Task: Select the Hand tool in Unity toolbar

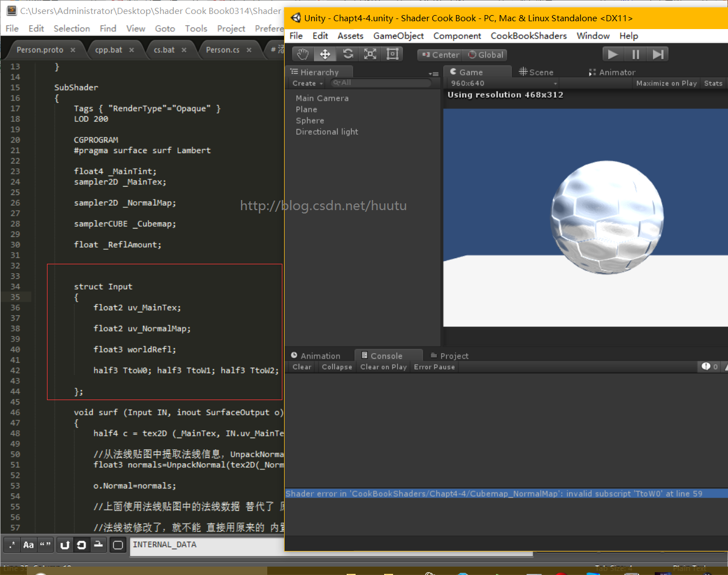Action: [302, 54]
